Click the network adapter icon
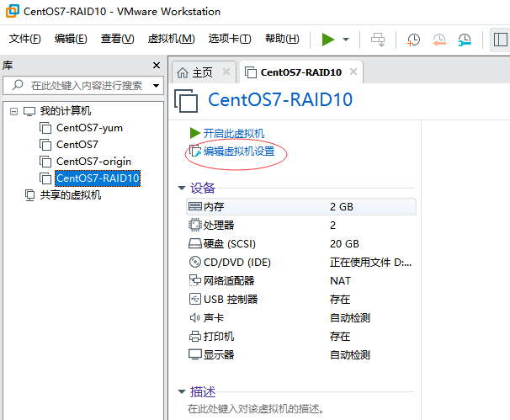 pos(195,280)
